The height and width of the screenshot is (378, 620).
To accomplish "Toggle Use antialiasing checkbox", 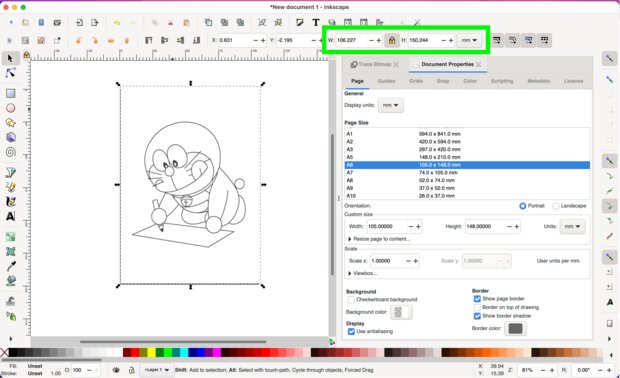I will (351, 332).
